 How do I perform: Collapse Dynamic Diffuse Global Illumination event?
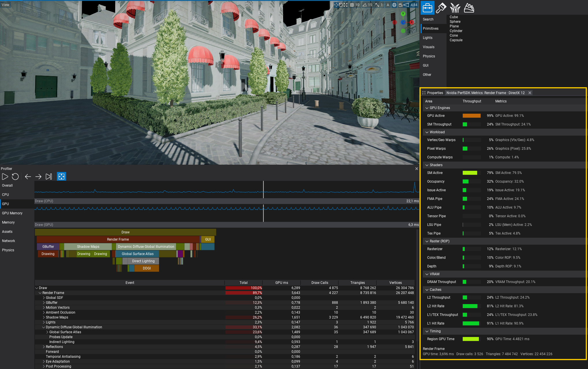tap(44, 327)
